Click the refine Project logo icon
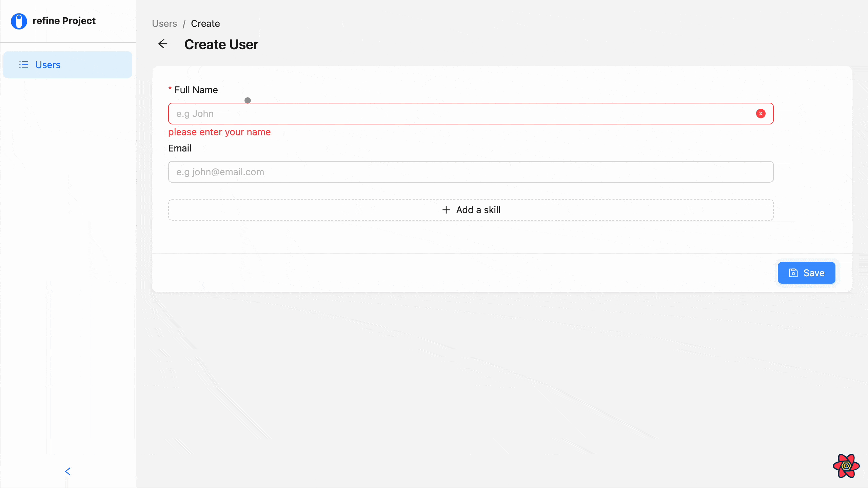This screenshot has width=868, height=488. point(19,21)
